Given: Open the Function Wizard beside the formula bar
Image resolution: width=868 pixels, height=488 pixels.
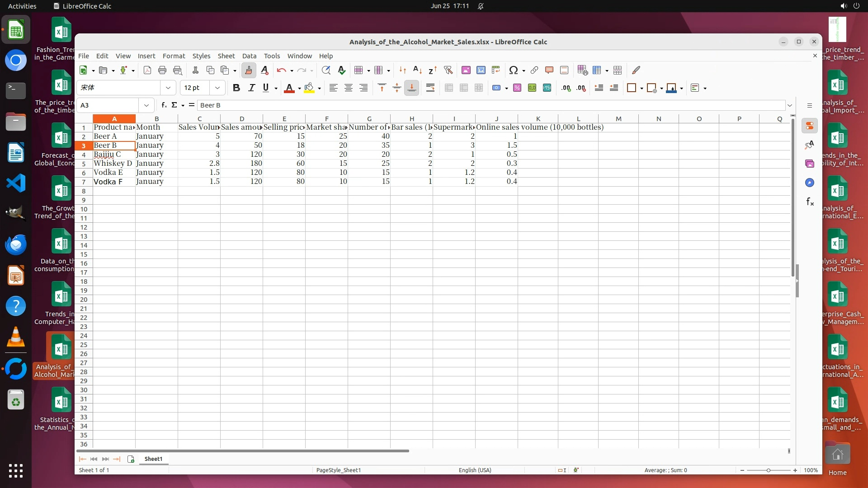Looking at the screenshot, I should [164, 105].
